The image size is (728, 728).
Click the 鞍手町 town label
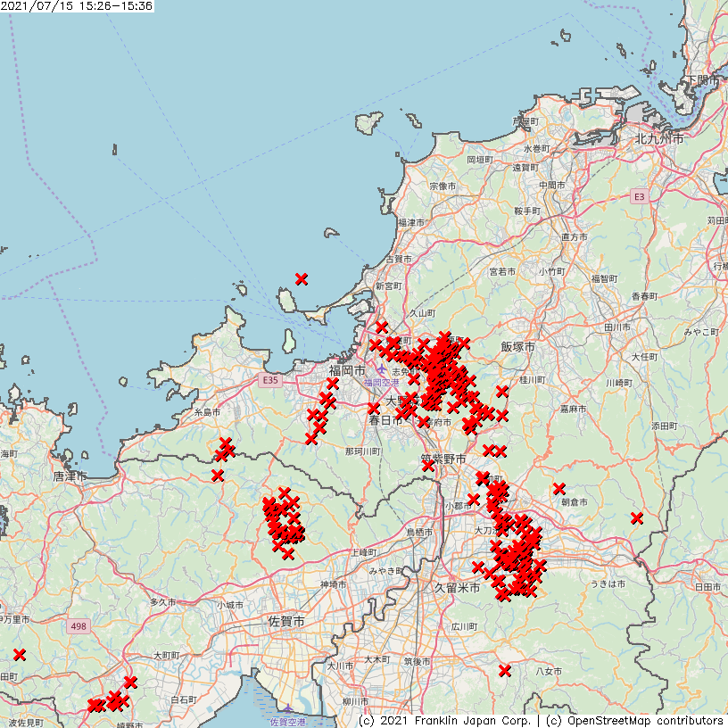coord(527,211)
